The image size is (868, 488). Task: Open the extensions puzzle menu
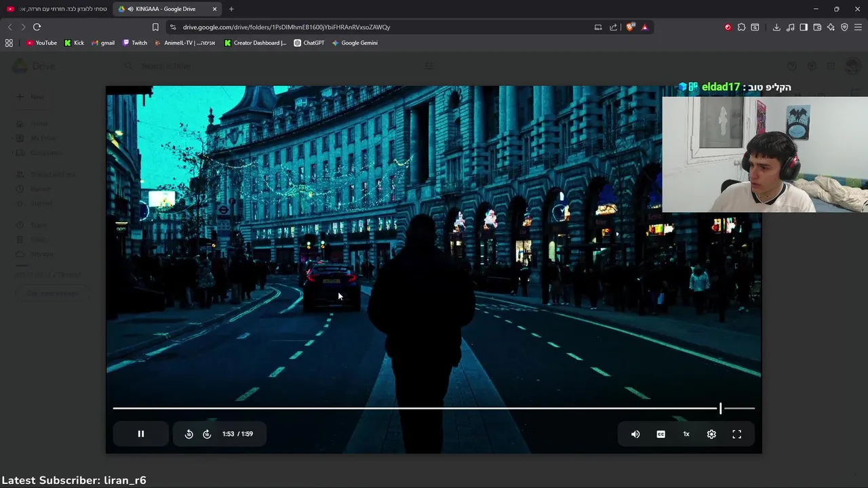(741, 27)
